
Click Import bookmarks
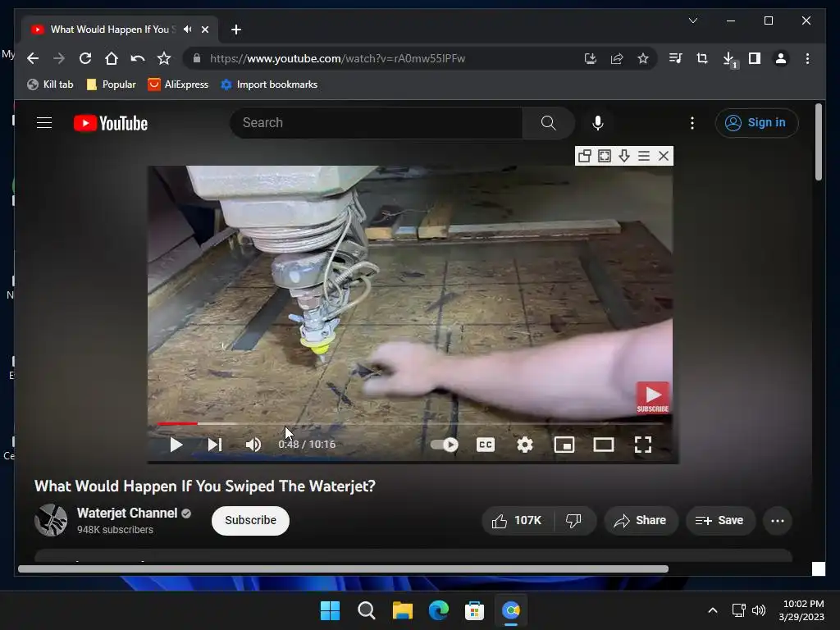click(269, 84)
